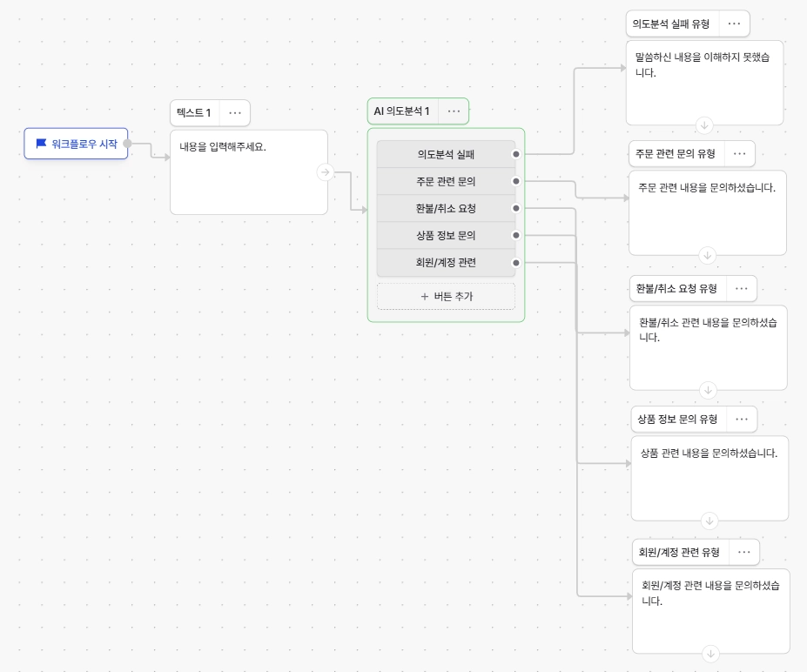Screen dimensions: 807x672
Task: Click the output dot beside 주문 관련 문의
Action: [515, 181]
